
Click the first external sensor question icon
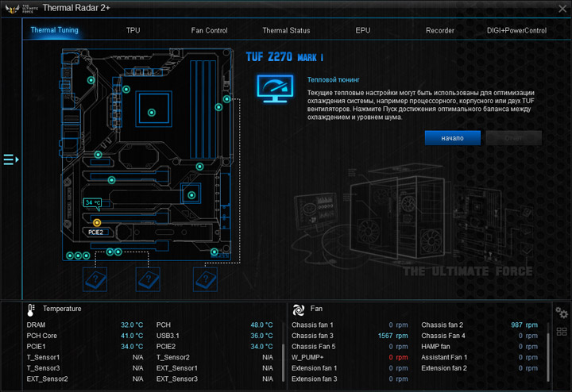pos(95,280)
